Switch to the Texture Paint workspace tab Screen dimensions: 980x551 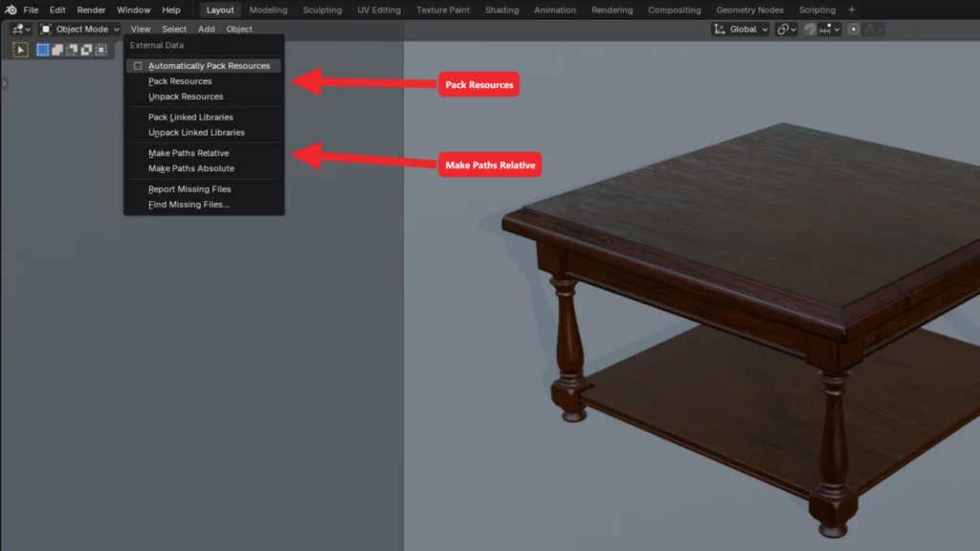coord(443,10)
